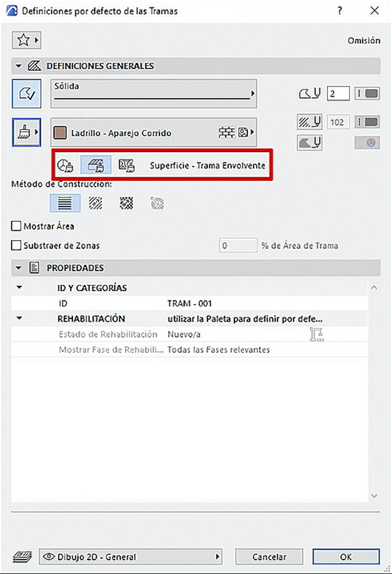Open the paintbrush fill category button

27,133
